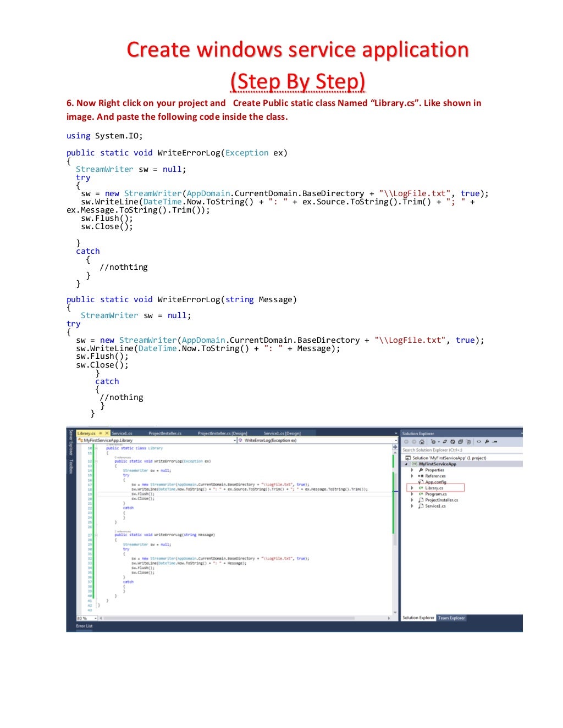Select Solution 'MyFirstServiceApp' (1 project) row
Viewport: 563px width, 728px height.
[x=445, y=458]
